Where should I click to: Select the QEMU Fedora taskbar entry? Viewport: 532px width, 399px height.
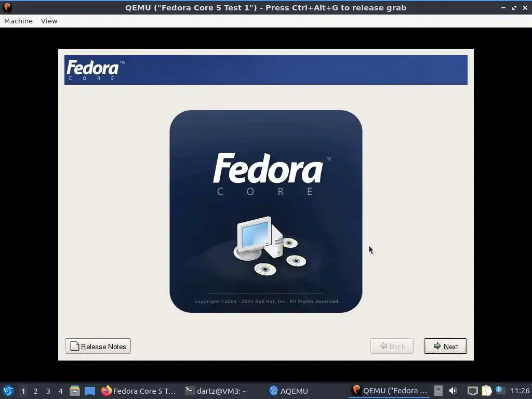tap(390, 391)
